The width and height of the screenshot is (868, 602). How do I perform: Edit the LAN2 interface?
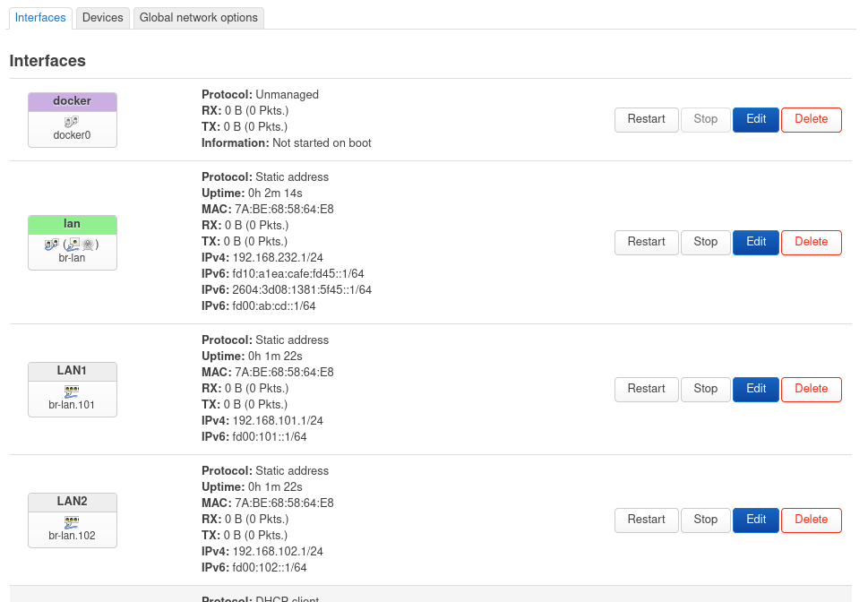click(x=756, y=520)
